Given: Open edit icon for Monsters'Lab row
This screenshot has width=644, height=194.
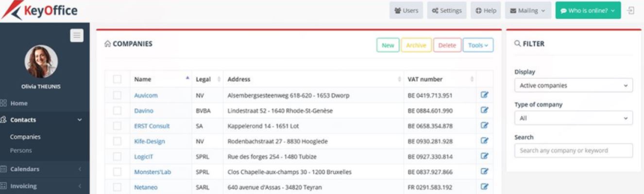Looking at the screenshot, I should click(x=484, y=171).
